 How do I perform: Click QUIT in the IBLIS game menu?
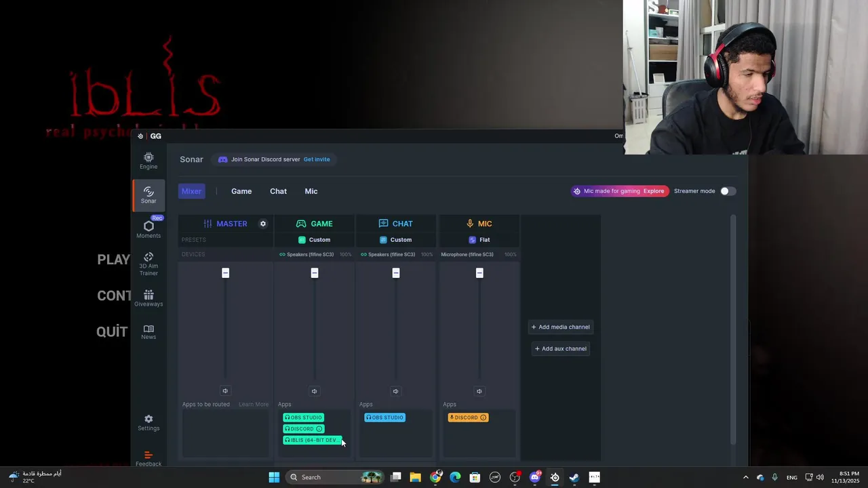click(x=113, y=332)
